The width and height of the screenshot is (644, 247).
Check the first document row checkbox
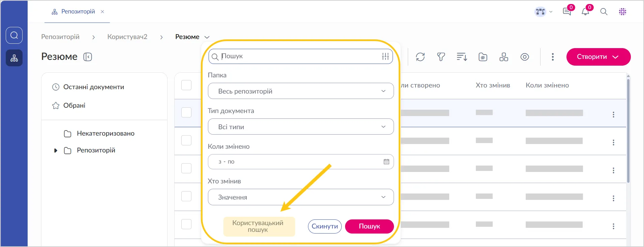[186, 112]
